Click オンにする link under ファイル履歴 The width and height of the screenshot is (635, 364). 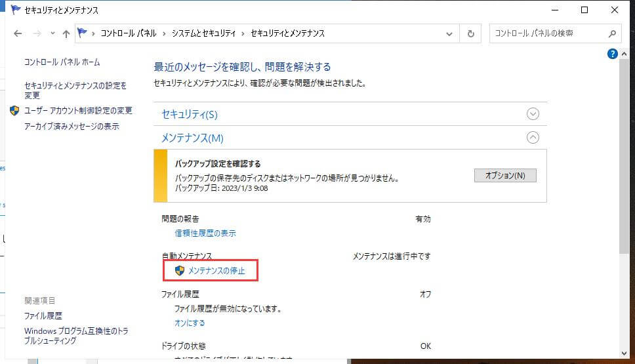(x=190, y=323)
